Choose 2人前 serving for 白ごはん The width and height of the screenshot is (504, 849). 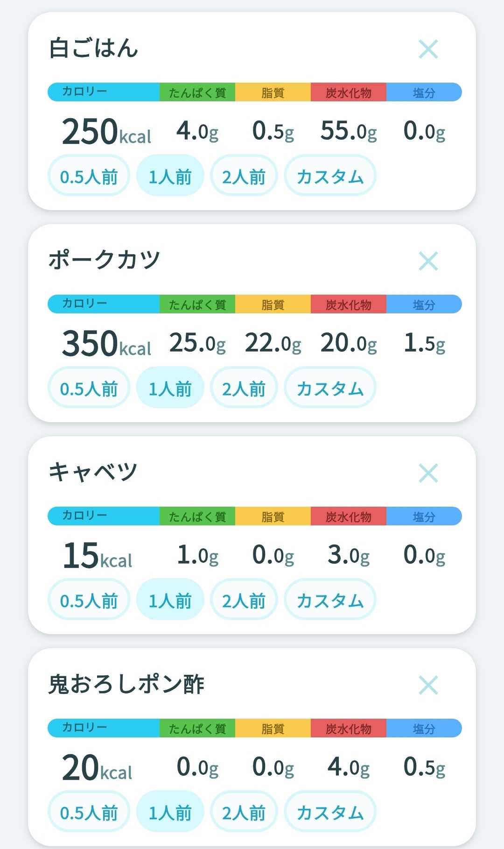click(x=244, y=176)
